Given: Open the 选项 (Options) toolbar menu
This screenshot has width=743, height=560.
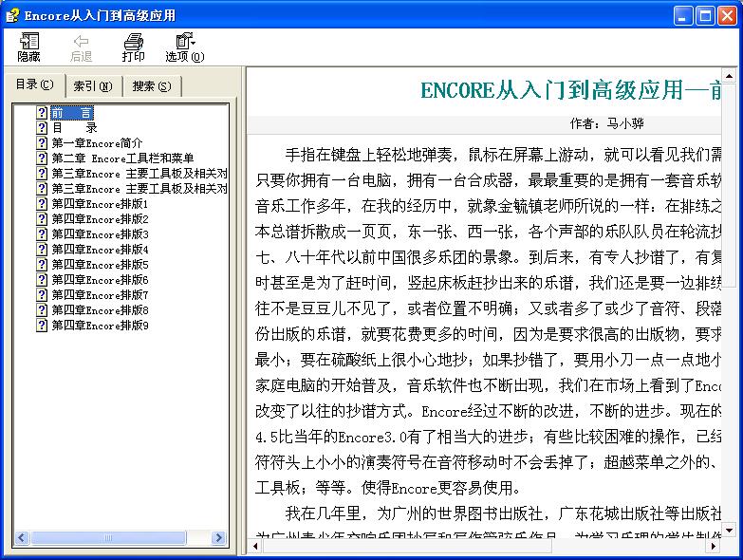Looking at the screenshot, I should [x=185, y=47].
